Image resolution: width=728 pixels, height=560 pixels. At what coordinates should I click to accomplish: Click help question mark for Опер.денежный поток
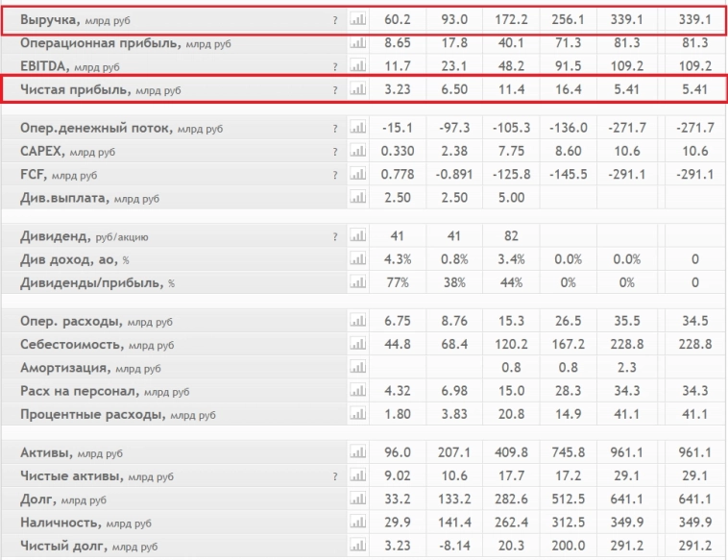(x=335, y=129)
